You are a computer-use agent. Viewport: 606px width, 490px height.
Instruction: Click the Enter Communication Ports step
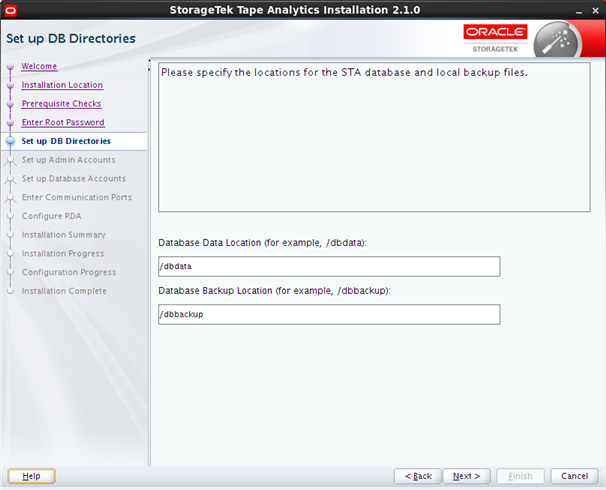click(x=77, y=197)
